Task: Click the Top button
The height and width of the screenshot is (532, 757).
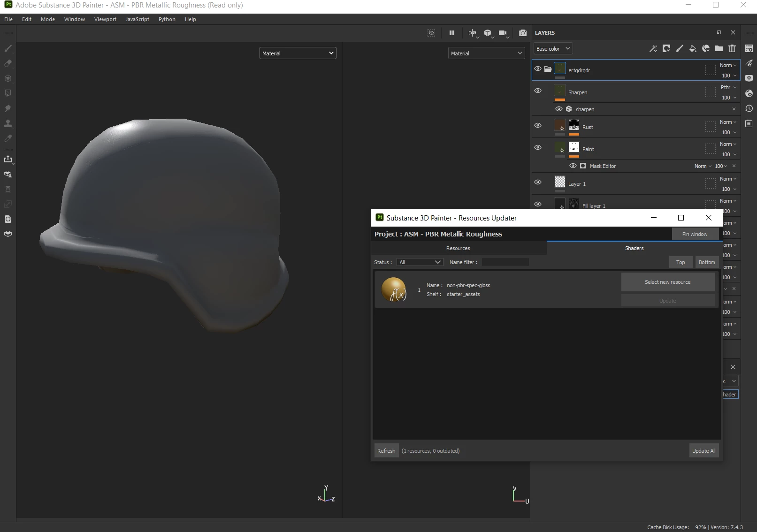Action: coord(681,262)
